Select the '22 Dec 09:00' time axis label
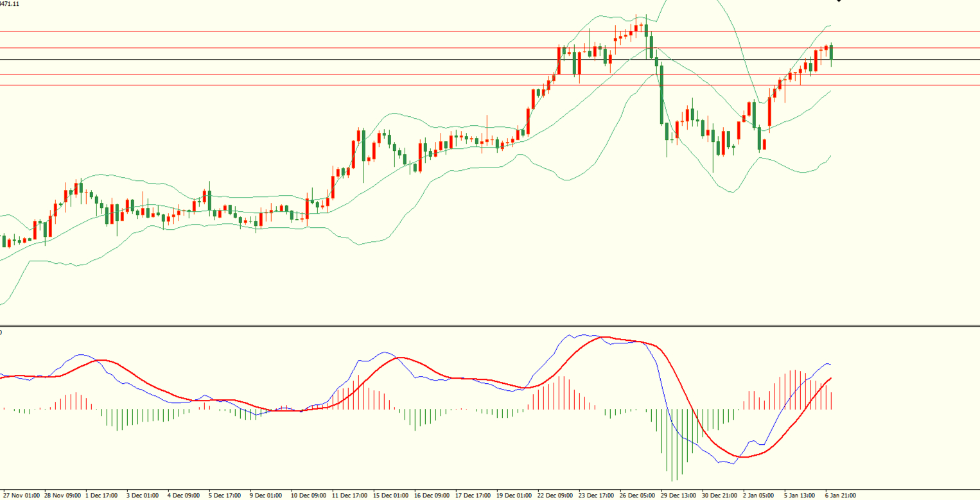 point(557,496)
